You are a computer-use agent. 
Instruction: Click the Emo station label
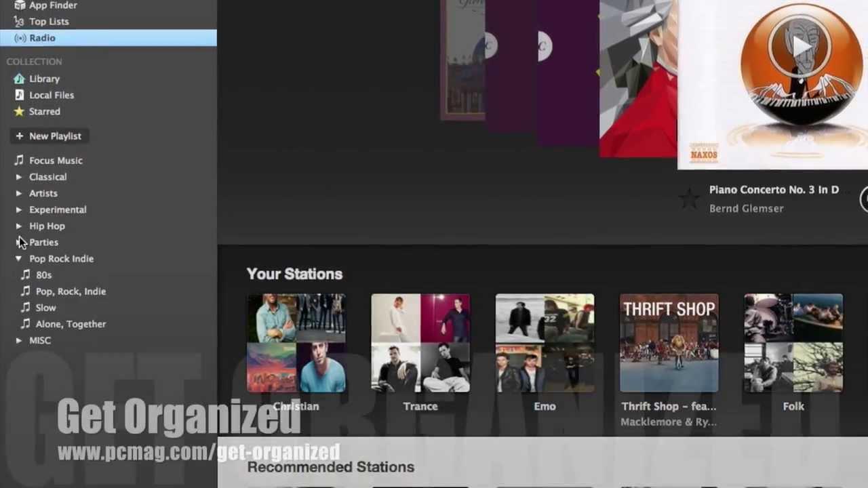tap(545, 406)
